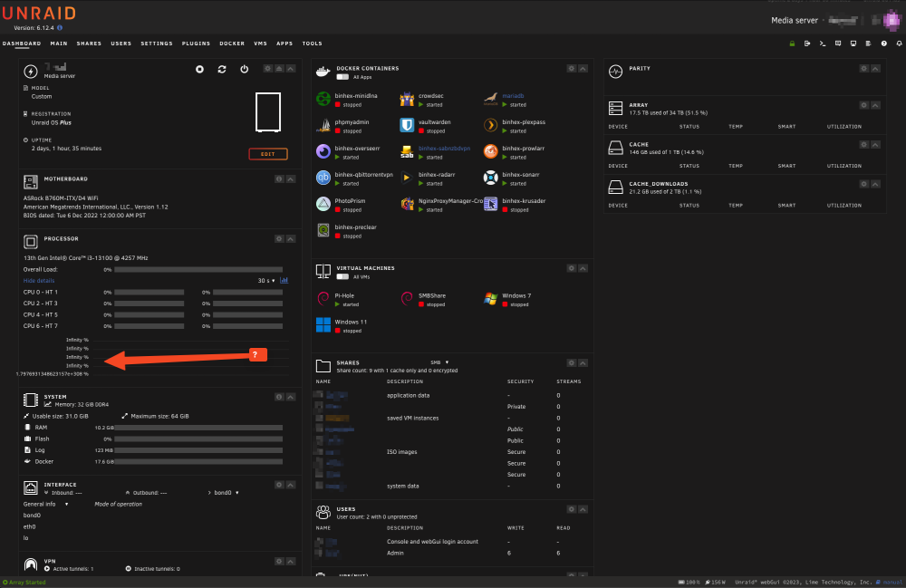
Task: Open the Main menu tab
Action: 59,43
